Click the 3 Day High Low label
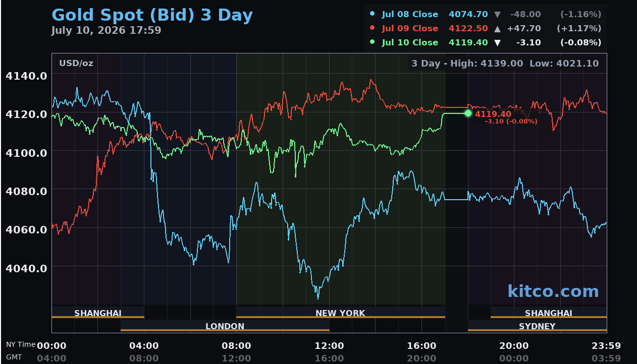The height and width of the screenshot is (364, 637). (505, 63)
